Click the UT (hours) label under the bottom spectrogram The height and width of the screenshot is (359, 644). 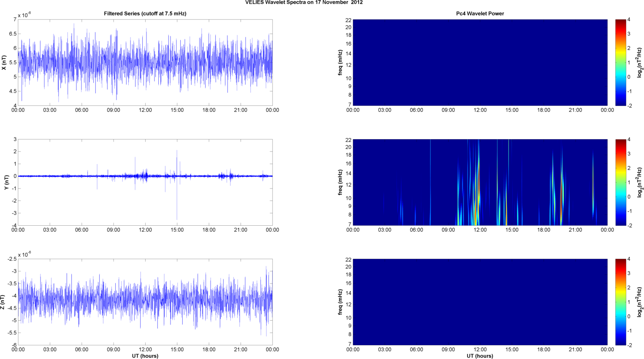pyautogui.click(x=480, y=356)
